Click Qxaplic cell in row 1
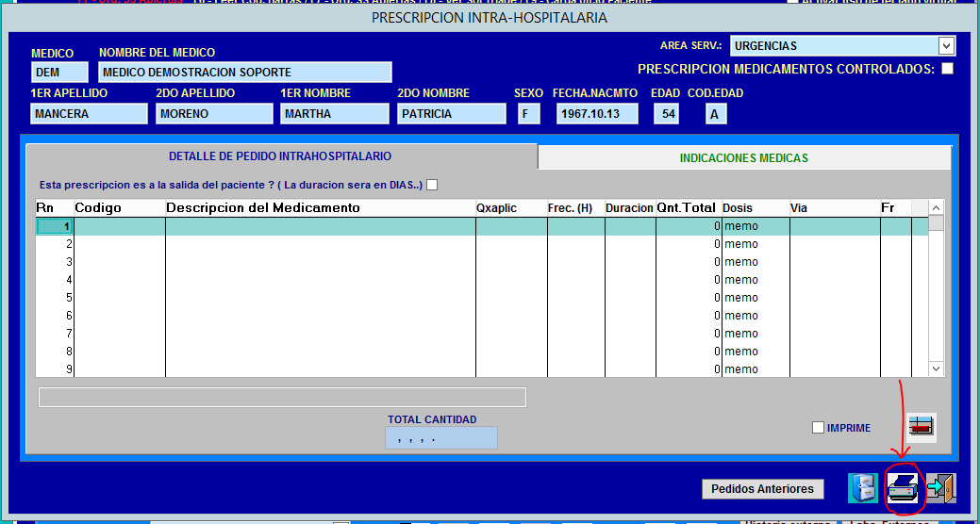This screenshot has height=524, width=980. [x=511, y=227]
